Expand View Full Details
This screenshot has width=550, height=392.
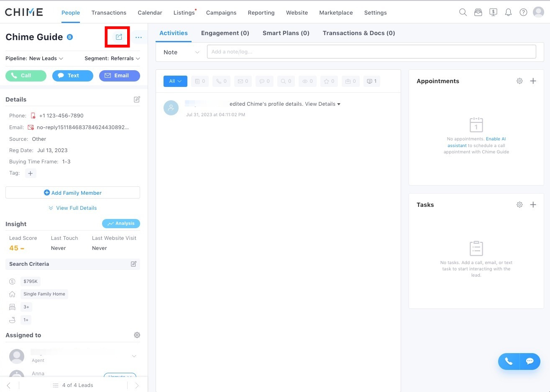pos(73,208)
